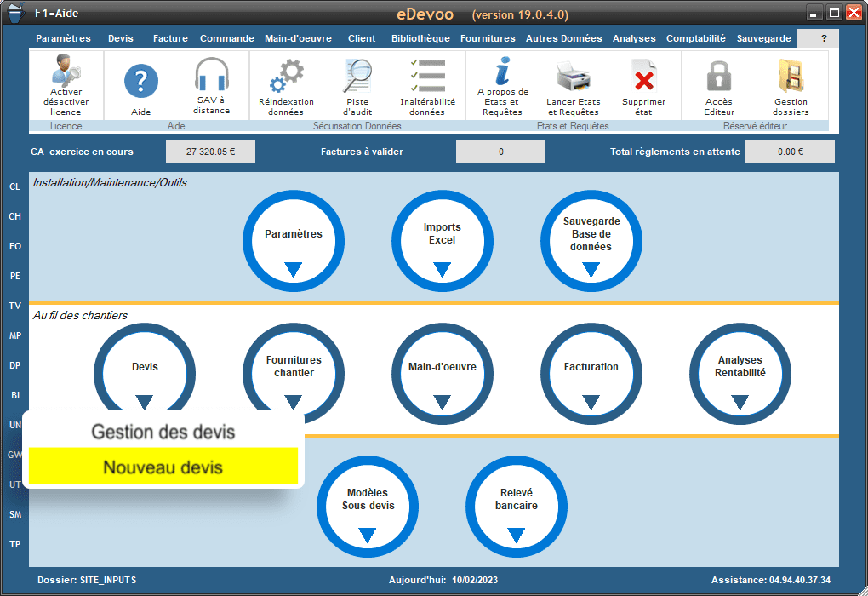The image size is (868, 596).
Task: Open the Client menu
Action: (362, 38)
